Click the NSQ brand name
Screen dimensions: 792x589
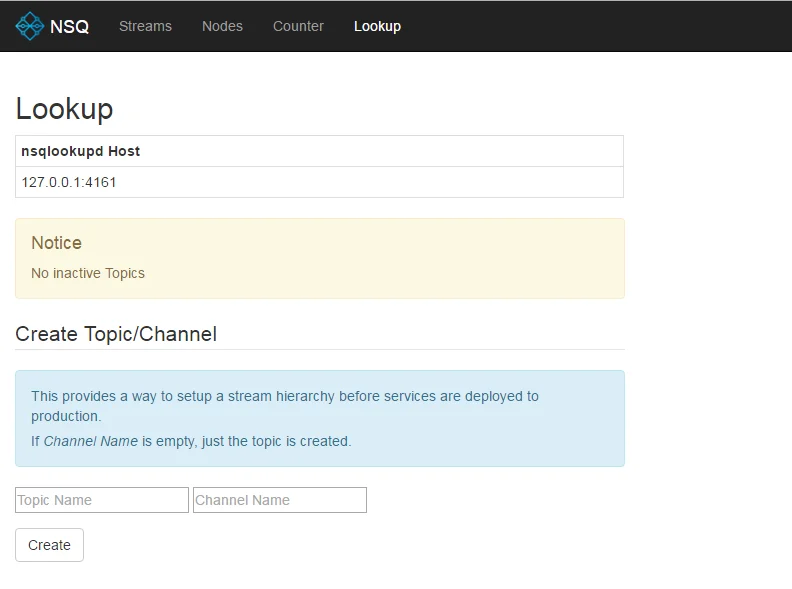70,26
